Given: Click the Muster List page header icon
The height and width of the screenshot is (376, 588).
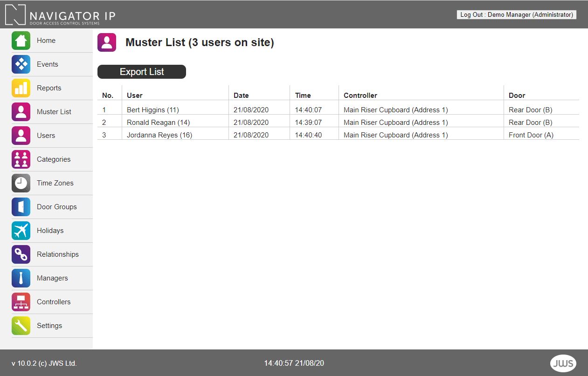Looking at the screenshot, I should (x=107, y=42).
